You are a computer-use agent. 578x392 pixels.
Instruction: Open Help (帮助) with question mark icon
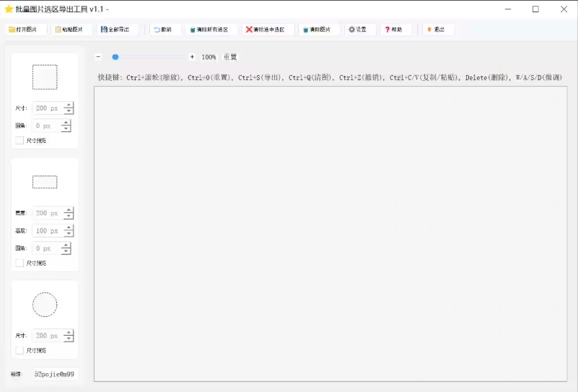[394, 30]
